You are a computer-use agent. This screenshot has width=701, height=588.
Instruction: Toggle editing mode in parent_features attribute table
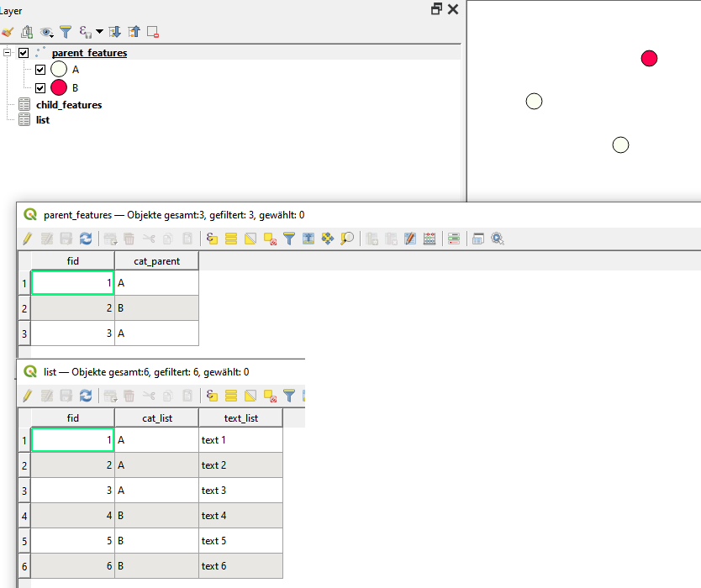[27, 239]
